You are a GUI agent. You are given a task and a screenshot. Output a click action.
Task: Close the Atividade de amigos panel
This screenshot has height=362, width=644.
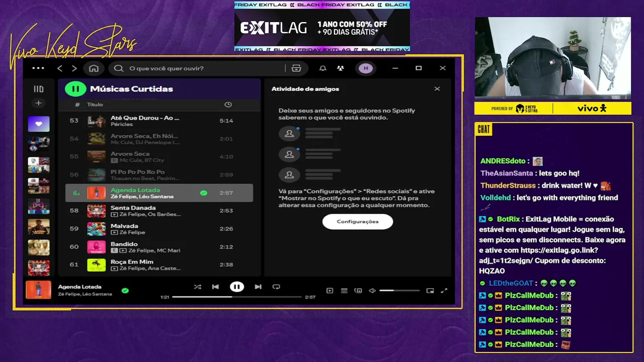(437, 89)
